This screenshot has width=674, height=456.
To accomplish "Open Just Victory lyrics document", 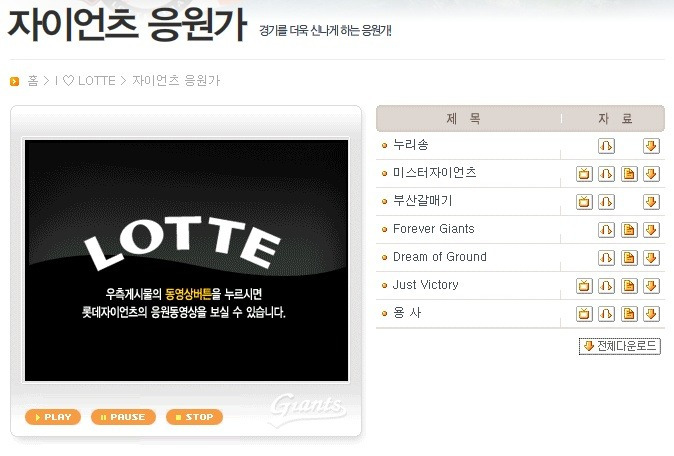I will (629, 286).
